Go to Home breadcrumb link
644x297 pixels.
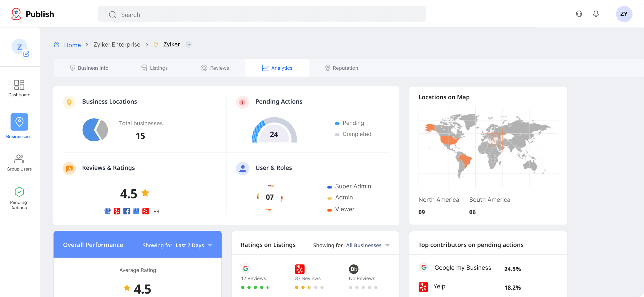click(x=72, y=45)
